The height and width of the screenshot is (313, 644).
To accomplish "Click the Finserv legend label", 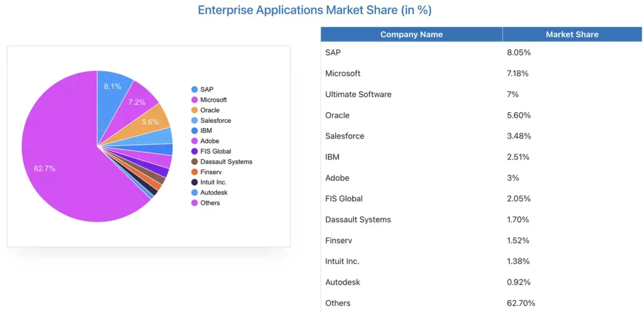I will [211, 172].
